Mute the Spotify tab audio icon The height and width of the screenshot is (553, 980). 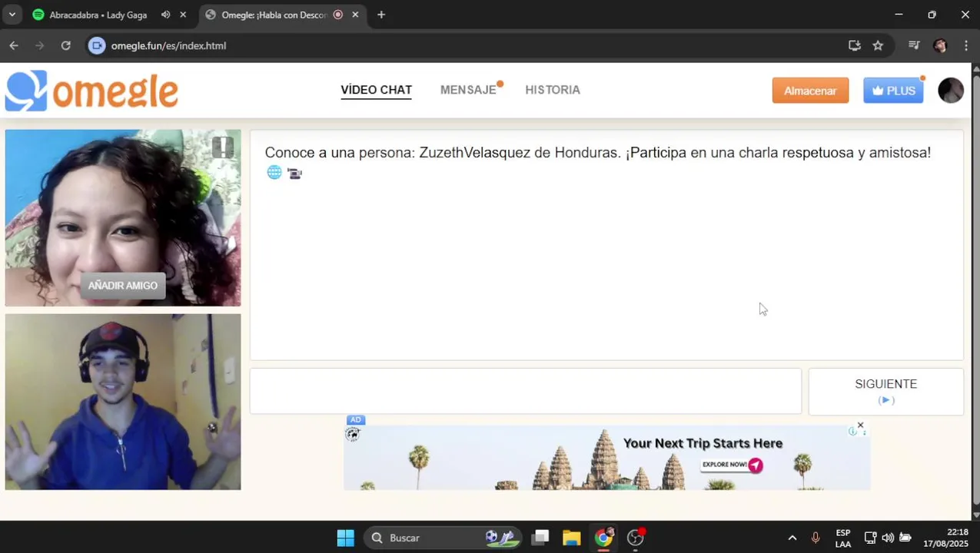tap(165, 15)
